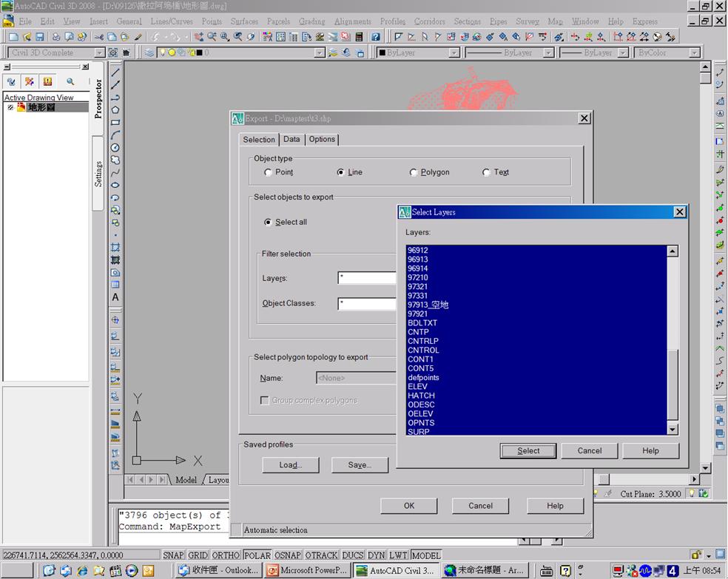The width and height of the screenshot is (728, 579).
Task: Open the Corridors menu
Action: 429,21
